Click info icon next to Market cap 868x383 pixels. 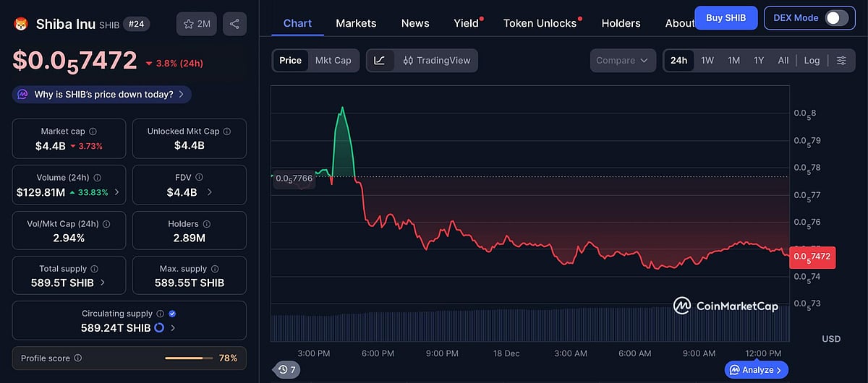93,132
